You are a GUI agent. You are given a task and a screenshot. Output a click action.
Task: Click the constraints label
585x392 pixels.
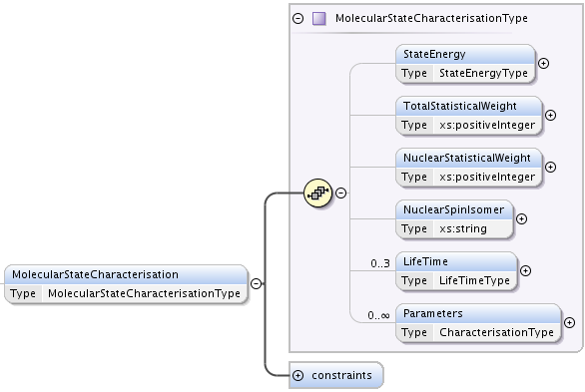pyautogui.click(x=341, y=375)
